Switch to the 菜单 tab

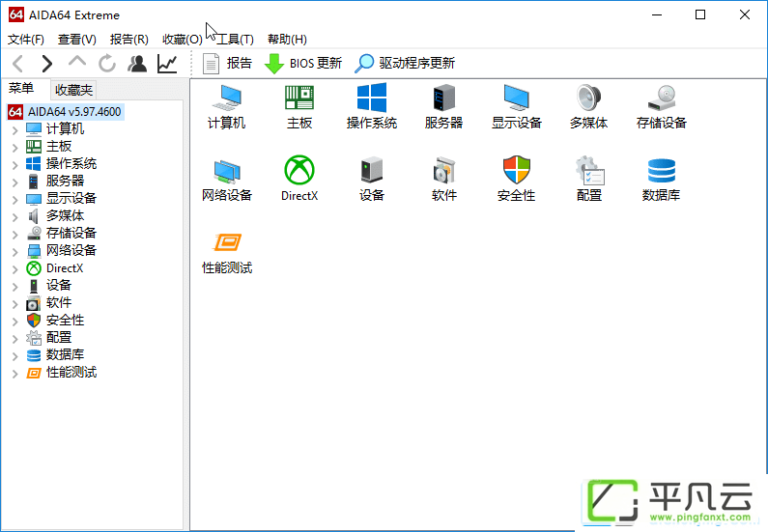click(x=21, y=88)
